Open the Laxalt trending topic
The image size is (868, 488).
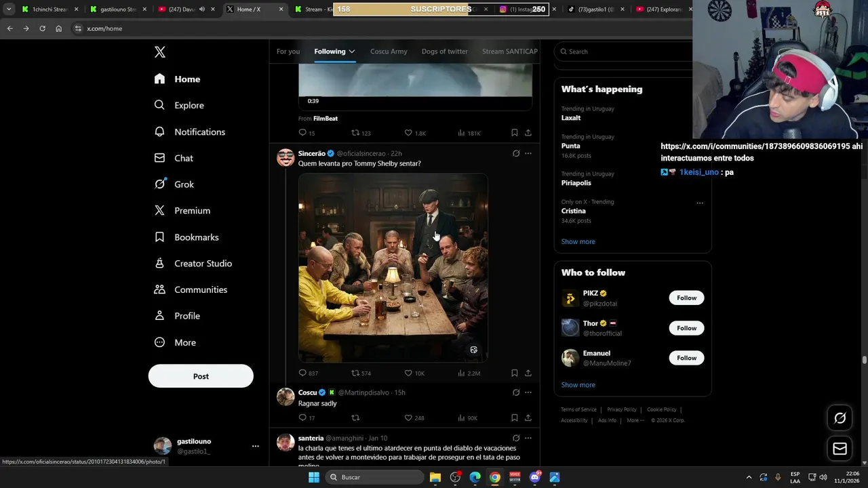(x=571, y=118)
